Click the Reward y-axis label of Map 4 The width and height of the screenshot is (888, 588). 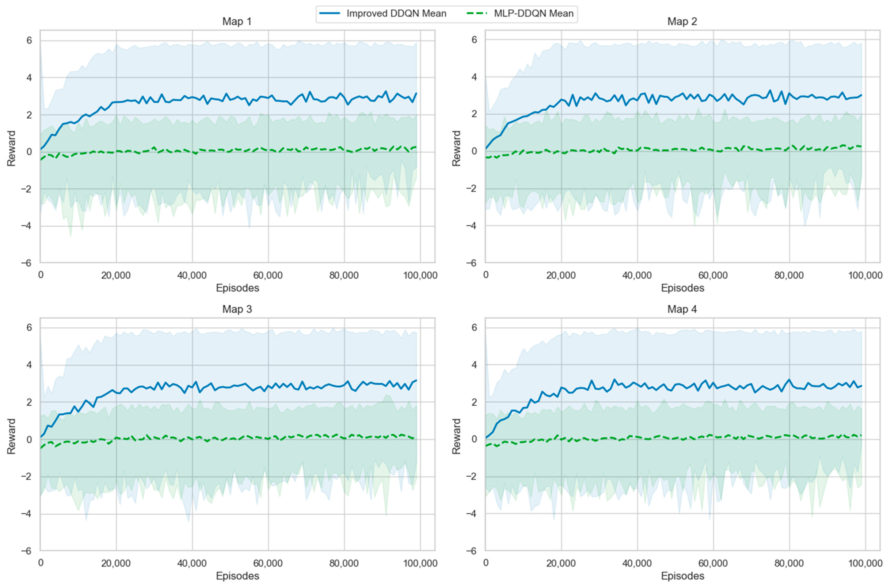tap(456, 437)
